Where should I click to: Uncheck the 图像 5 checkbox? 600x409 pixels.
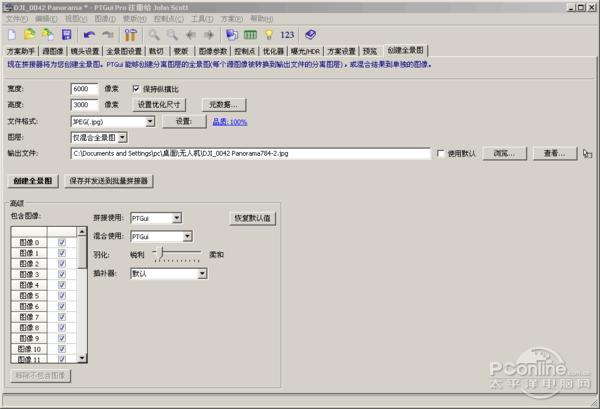click(62, 296)
